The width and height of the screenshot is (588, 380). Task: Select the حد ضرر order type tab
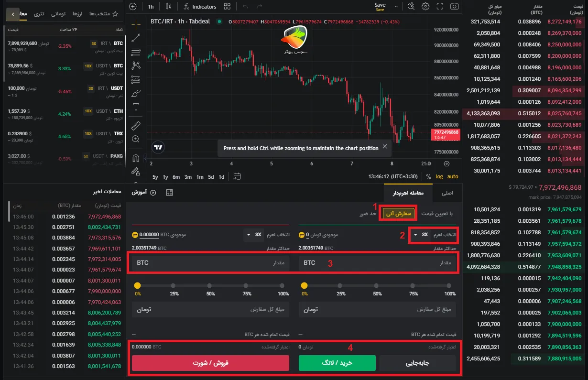coord(369,214)
